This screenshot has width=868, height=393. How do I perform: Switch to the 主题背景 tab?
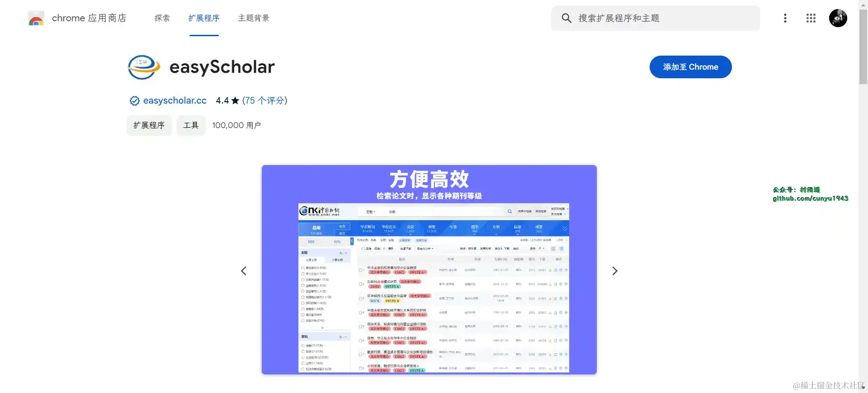[x=254, y=18]
